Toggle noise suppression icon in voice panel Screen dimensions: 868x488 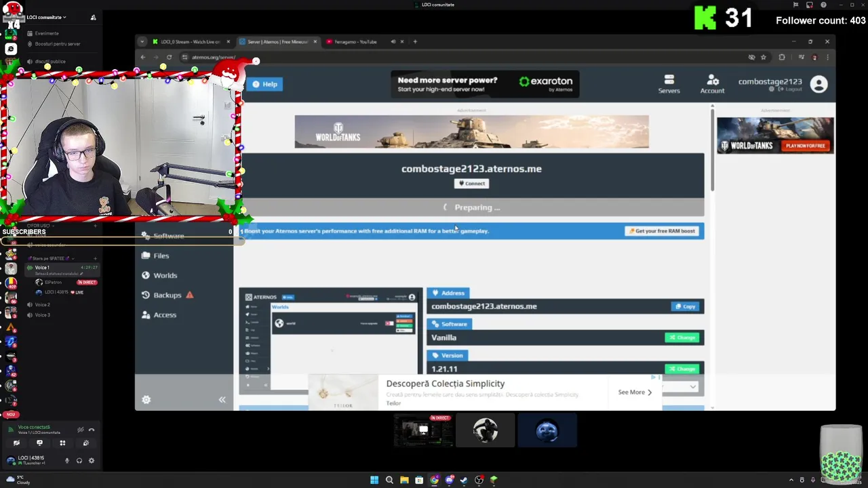coord(80,430)
